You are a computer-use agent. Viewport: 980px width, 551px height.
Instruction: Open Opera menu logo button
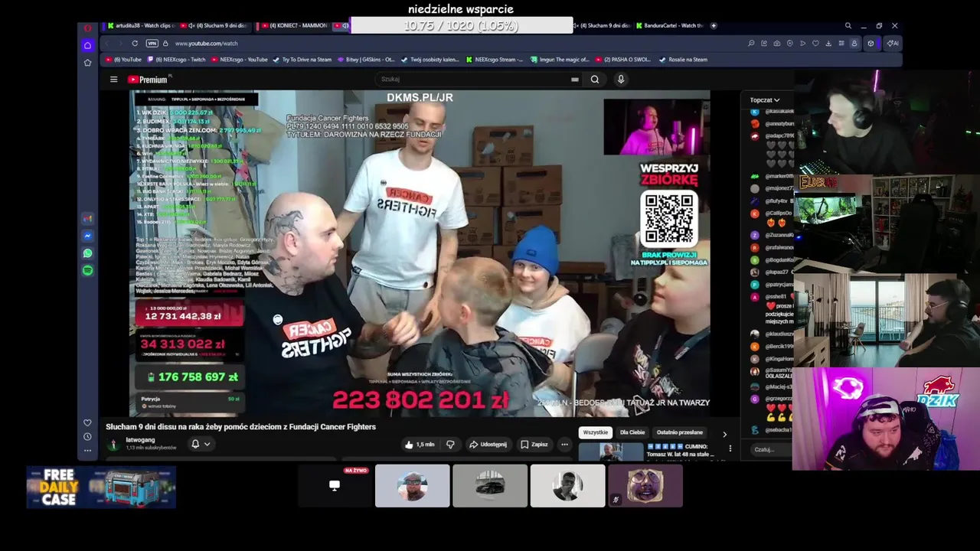pyautogui.click(x=87, y=28)
